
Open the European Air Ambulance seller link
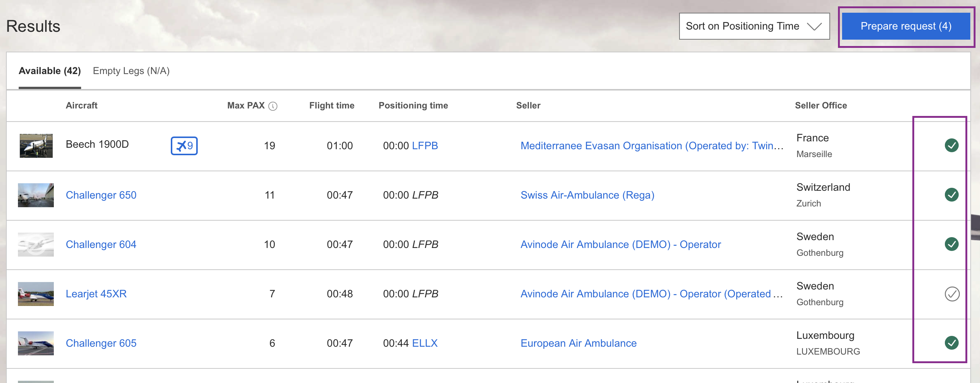pos(578,343)
